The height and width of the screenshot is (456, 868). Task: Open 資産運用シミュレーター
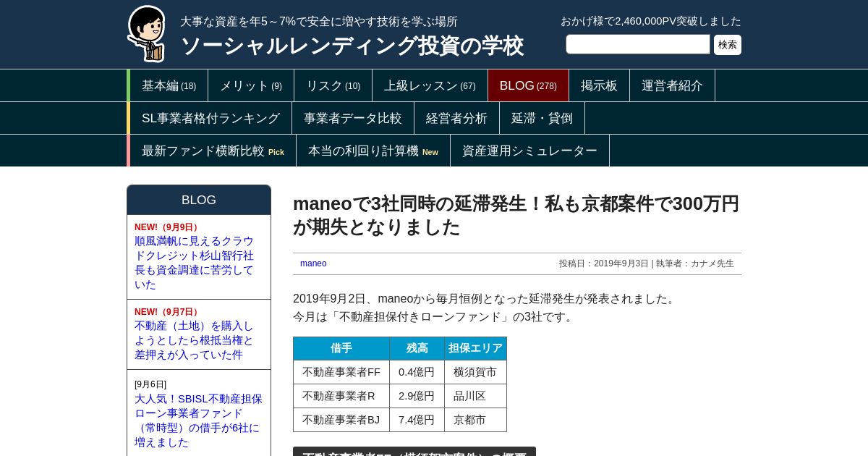pyautogui.click(x=529, y=151)
